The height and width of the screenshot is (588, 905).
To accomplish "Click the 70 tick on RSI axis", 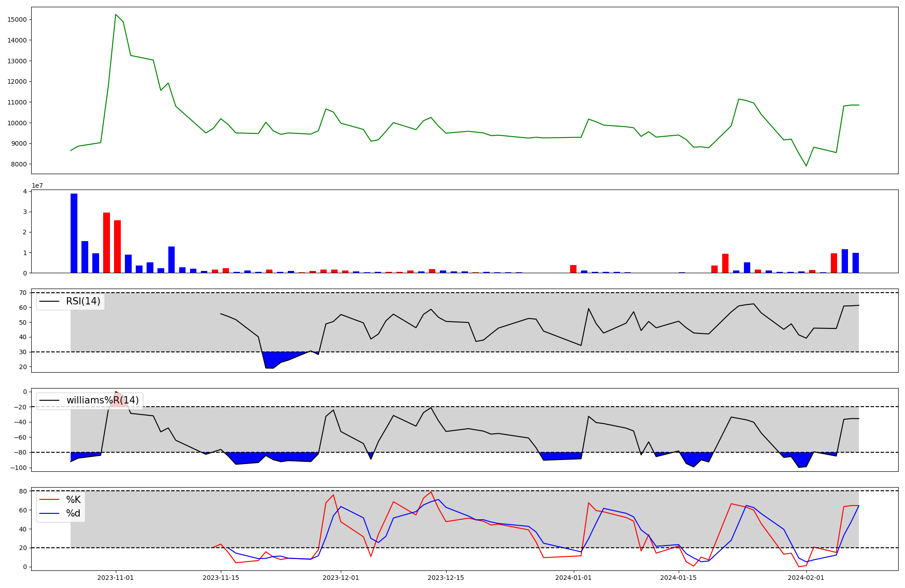I will (23, 293).
